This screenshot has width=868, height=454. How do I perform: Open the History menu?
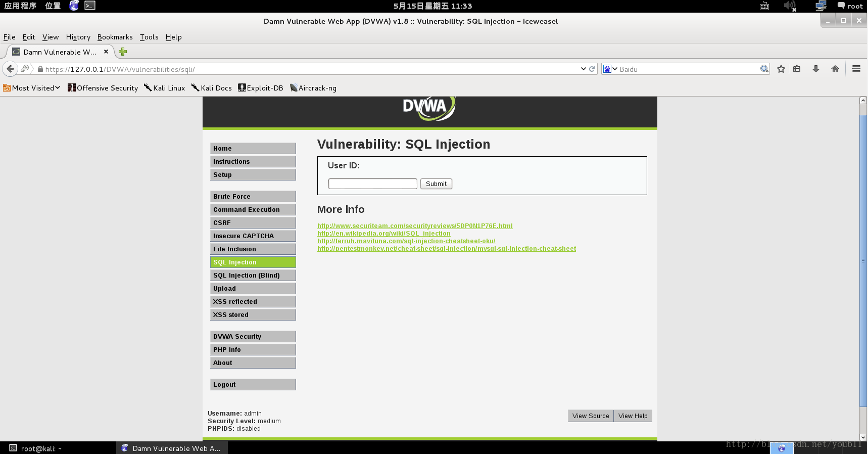78,37
